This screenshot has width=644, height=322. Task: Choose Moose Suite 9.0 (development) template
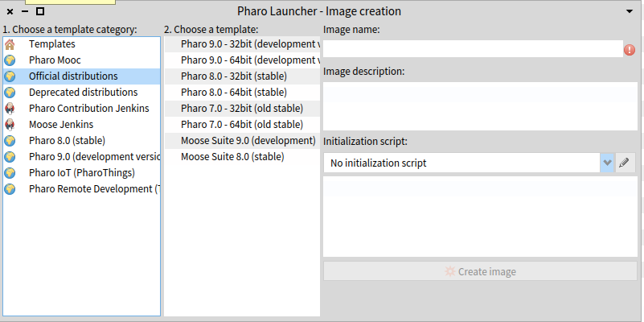coord(242,141)
